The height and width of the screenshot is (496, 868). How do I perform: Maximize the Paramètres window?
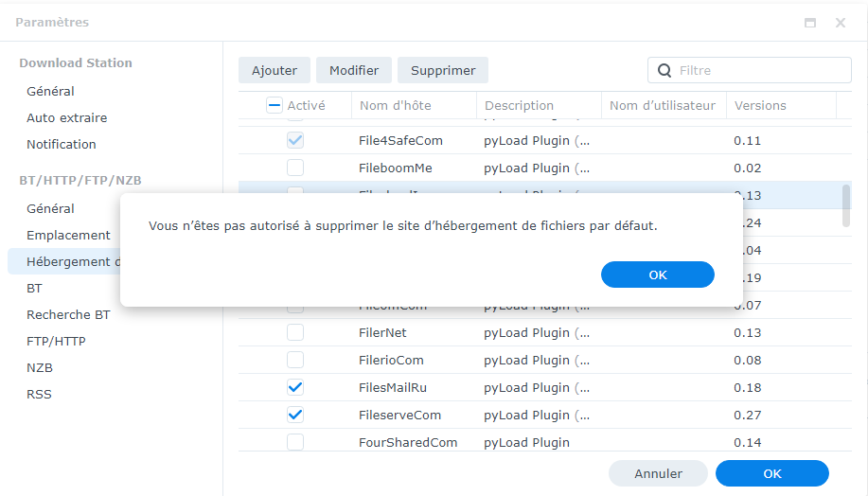(x=810, y=23)
